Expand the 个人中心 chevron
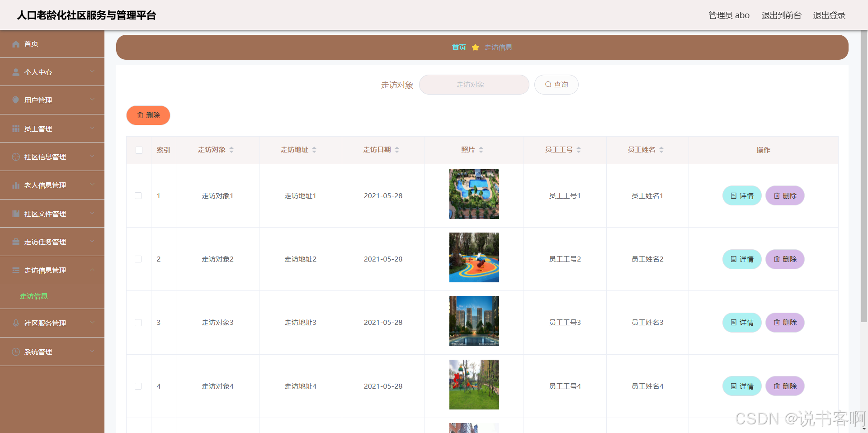The height and width of the screenshot is (433, 868). coord(92,71)
